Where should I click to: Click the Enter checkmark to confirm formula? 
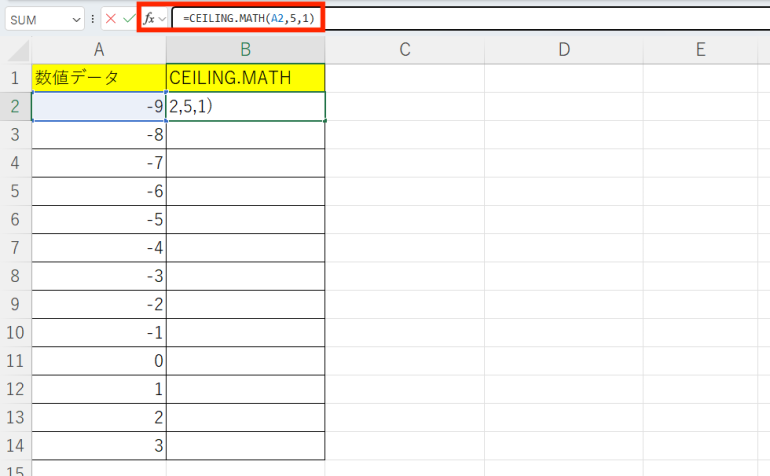128,19
